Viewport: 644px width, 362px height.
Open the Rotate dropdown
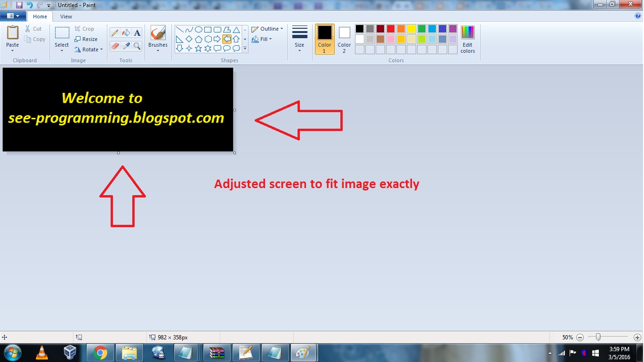(89, 49)
